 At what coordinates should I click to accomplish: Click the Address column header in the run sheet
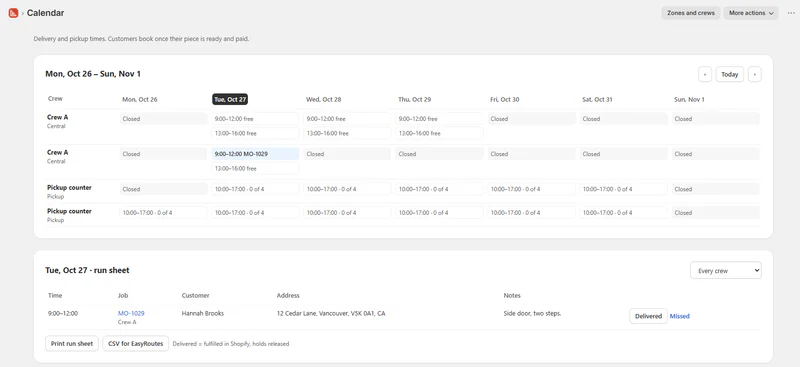[x=288, y=295]
